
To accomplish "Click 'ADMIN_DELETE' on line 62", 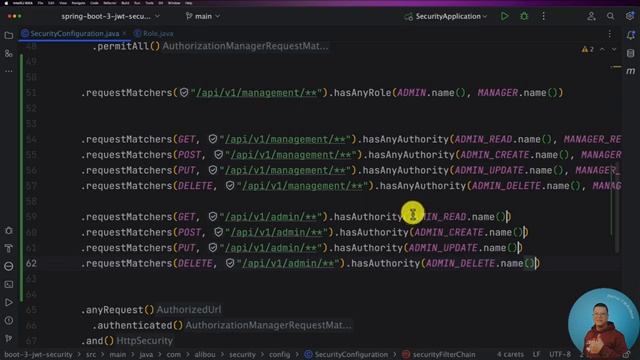I will pyautogui.click(x=460, y=263).
